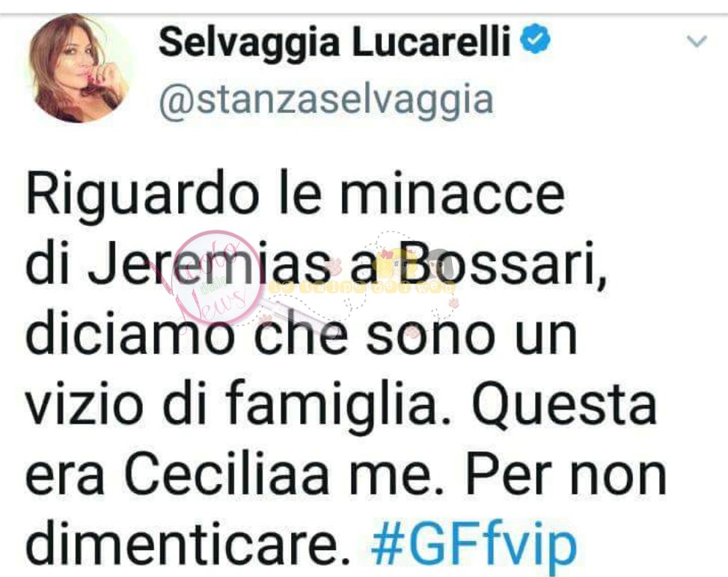Expand the tweet options chevron

tap(697, 41)
